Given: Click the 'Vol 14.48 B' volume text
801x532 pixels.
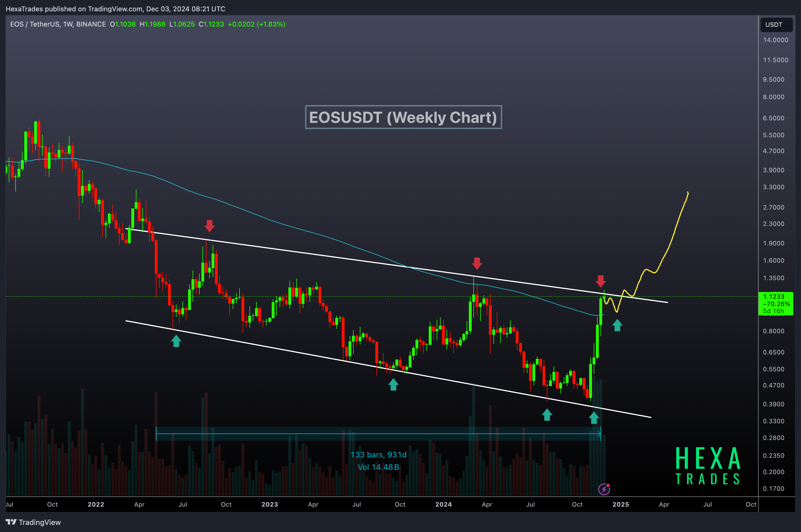Looking at the screenshot, I should click(x=378, y=467).
